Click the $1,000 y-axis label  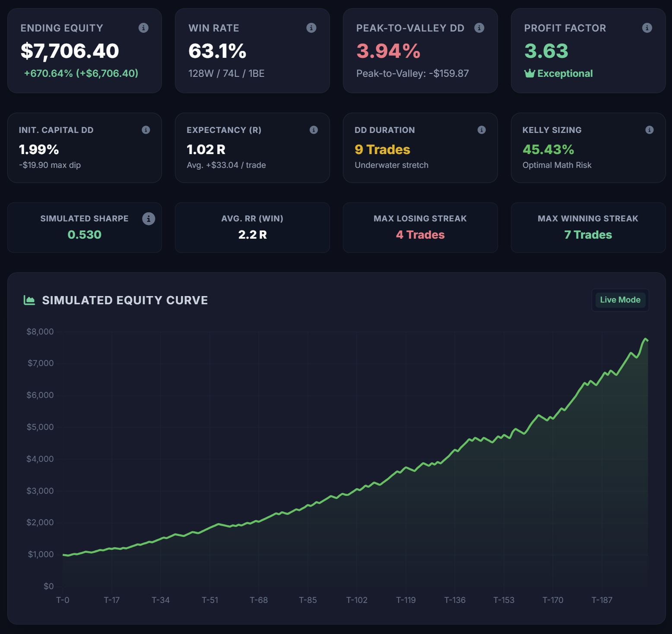tap(41, 554)
